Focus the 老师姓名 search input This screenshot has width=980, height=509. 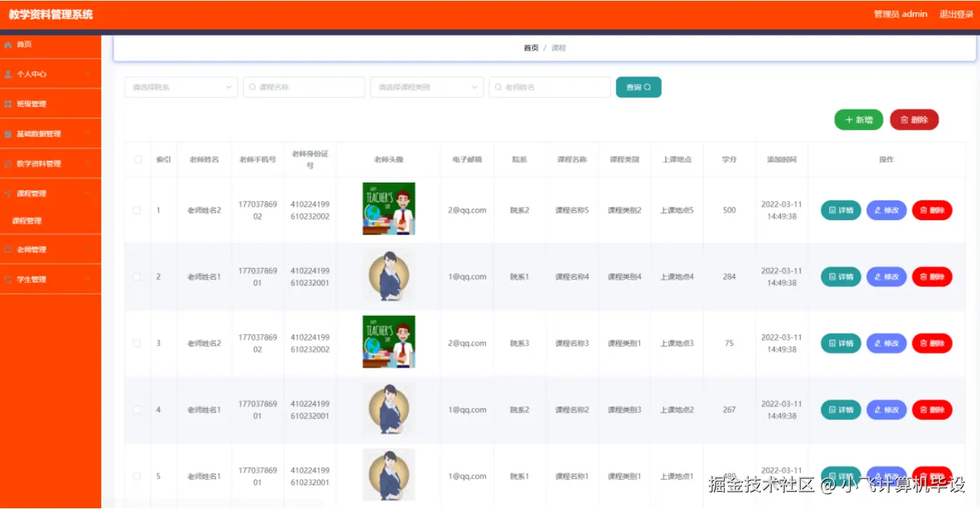point(550,87)
